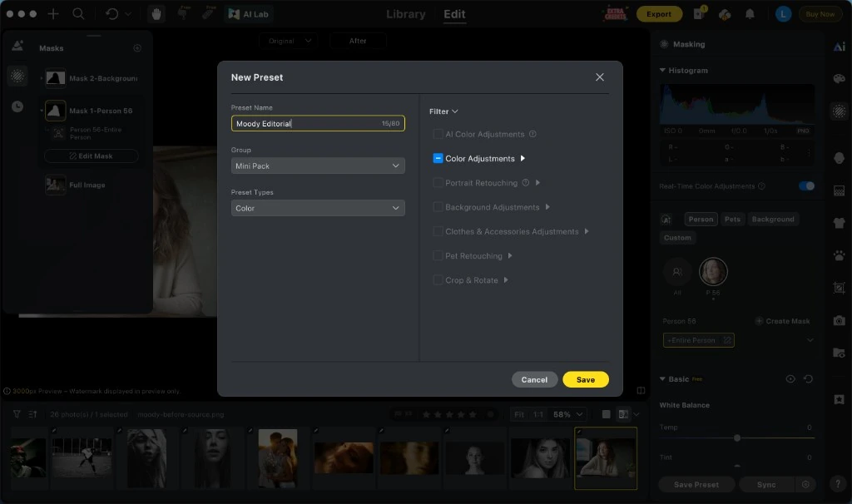This screenshot has width=852, height=504.
Task: Reset the Basic panel settings
Action: coord(808,379)
